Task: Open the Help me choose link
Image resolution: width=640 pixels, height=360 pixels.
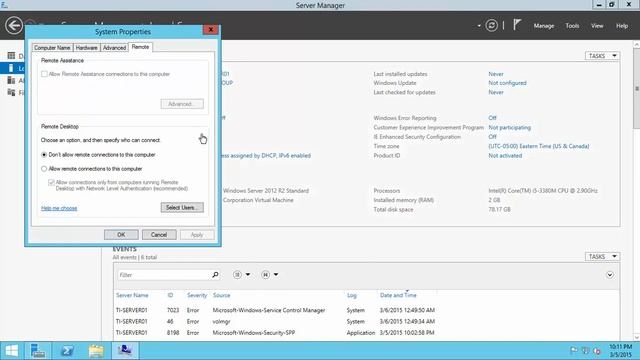Action: pos(59,208)
